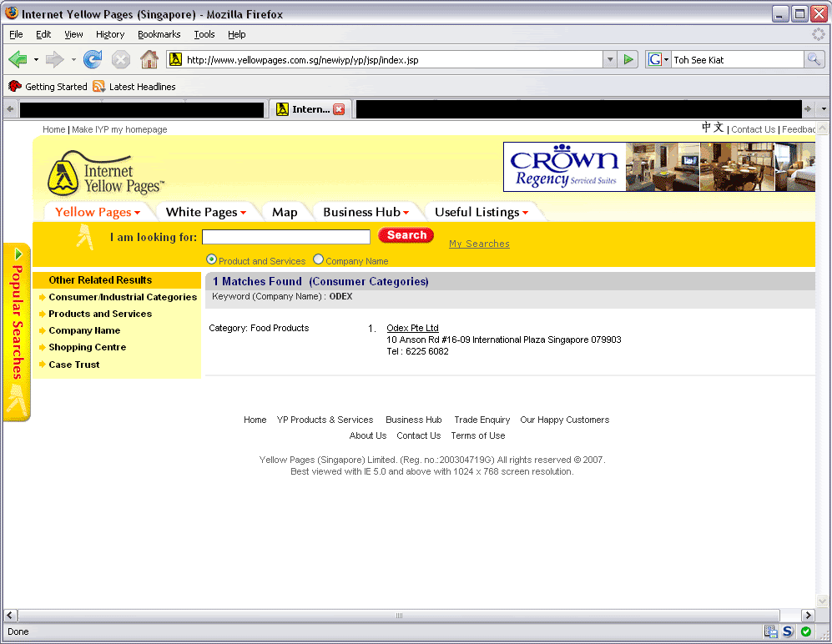Open the History menu
This screenshot has height=644, width=832.
click(110, 34)
